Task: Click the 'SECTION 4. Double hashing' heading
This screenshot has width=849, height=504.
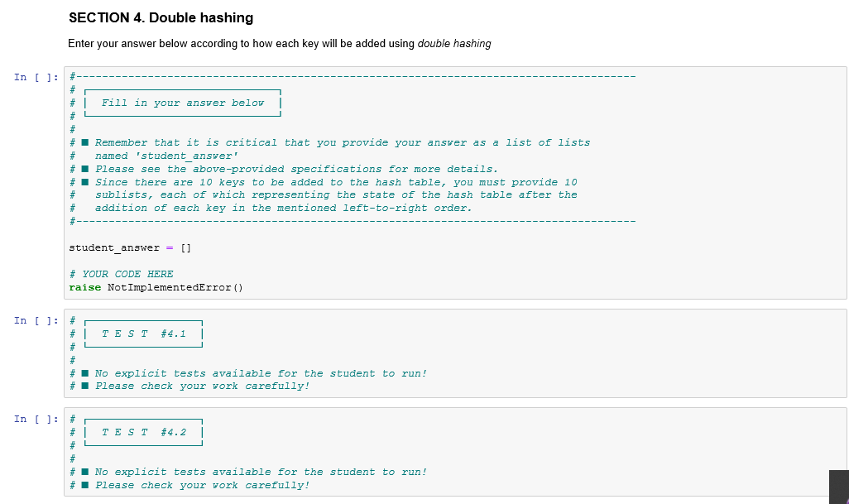Action: tap(161, 18)
